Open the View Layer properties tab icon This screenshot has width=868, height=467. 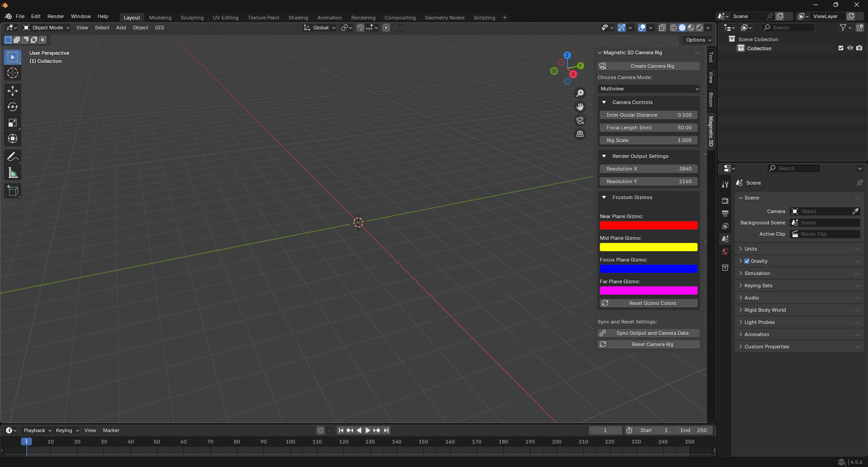pyautogui.click(x=725, y=226)
